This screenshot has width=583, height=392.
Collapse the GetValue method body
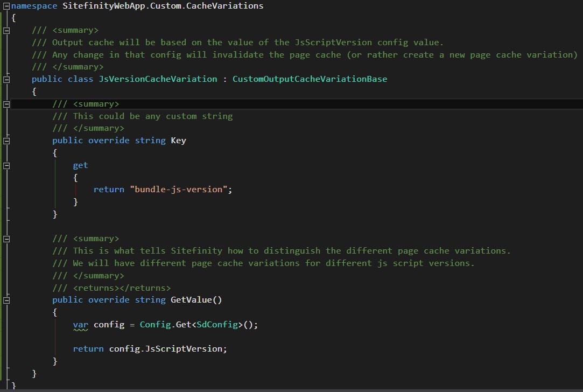tap(5, 299)
